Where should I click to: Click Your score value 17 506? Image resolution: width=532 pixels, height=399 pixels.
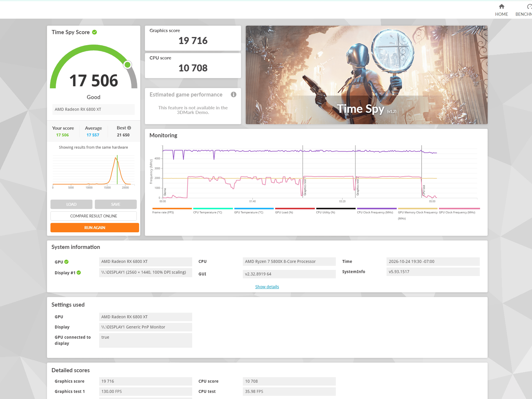pos(62,135)
